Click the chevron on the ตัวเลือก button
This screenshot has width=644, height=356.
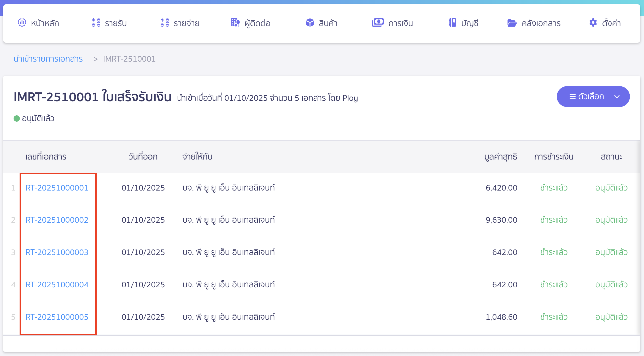click(x=617, y=97)
